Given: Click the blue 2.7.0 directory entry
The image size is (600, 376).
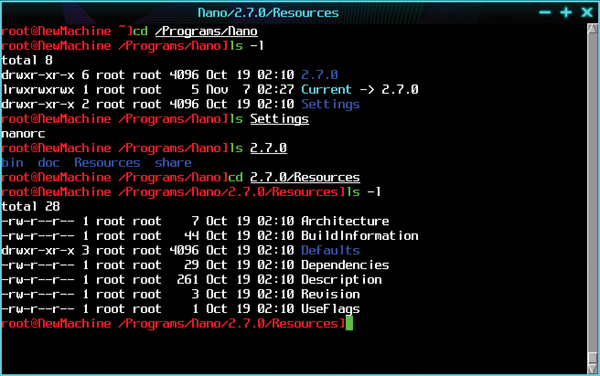Looking at the screenshot, I should coord(320,75).
